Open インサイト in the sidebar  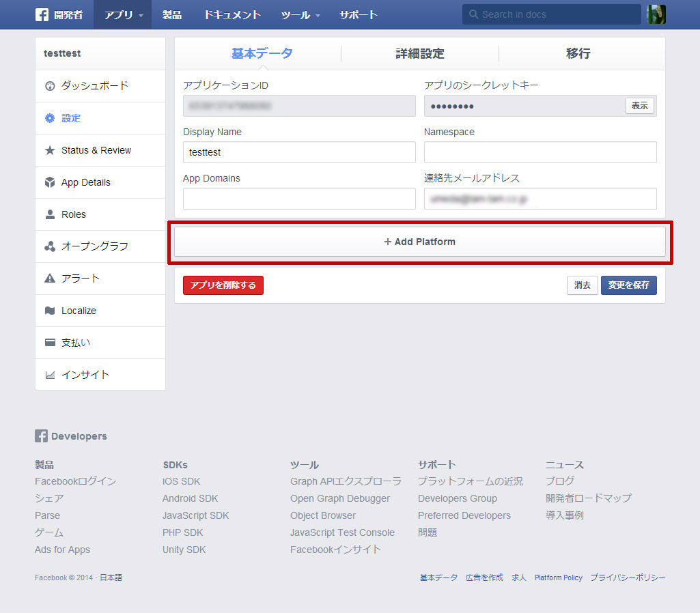[100, 375]
